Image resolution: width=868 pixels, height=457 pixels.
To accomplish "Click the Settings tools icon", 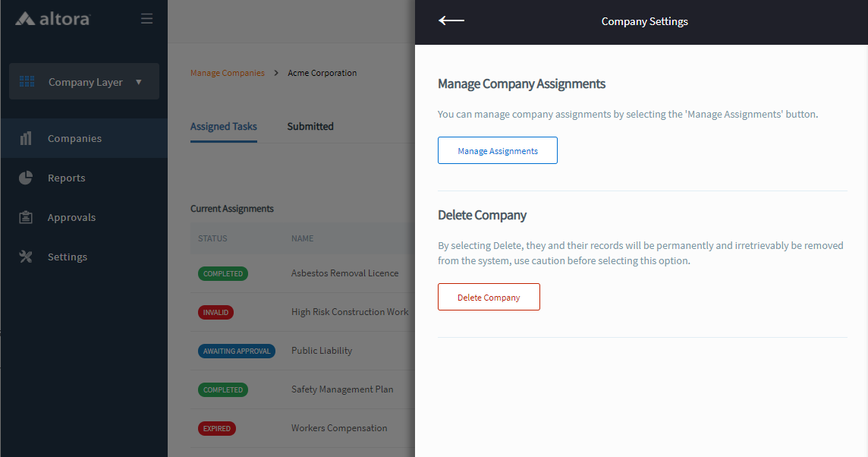I will (26, 257).
